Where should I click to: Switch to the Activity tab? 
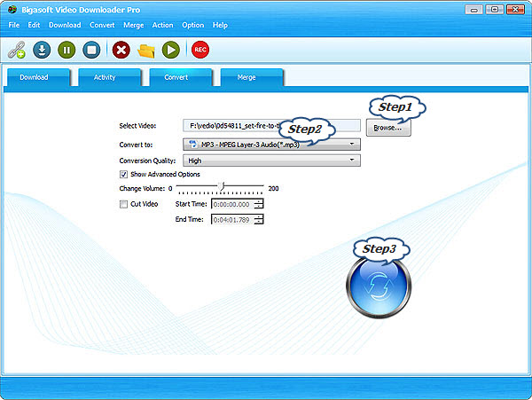point(109,77)
